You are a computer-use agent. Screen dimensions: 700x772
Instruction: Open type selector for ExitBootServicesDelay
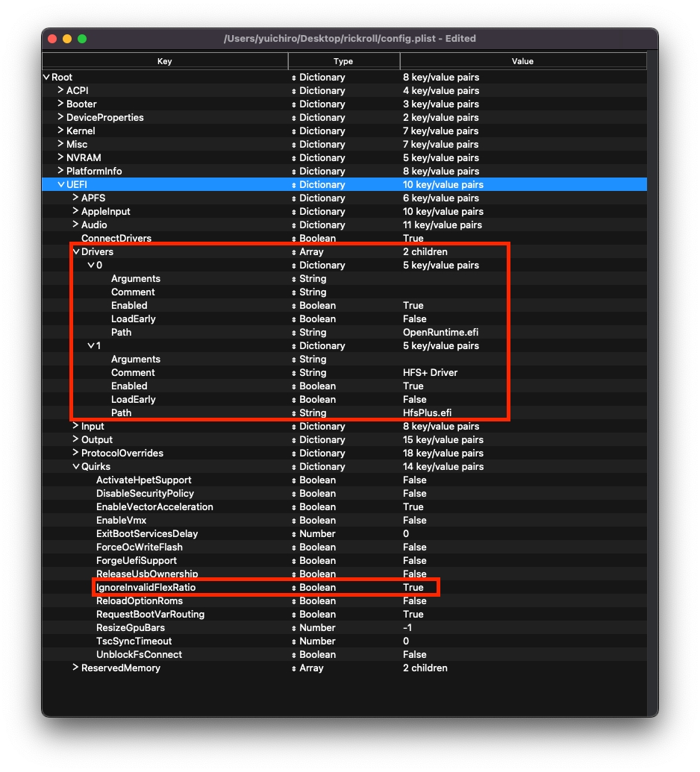293,534
